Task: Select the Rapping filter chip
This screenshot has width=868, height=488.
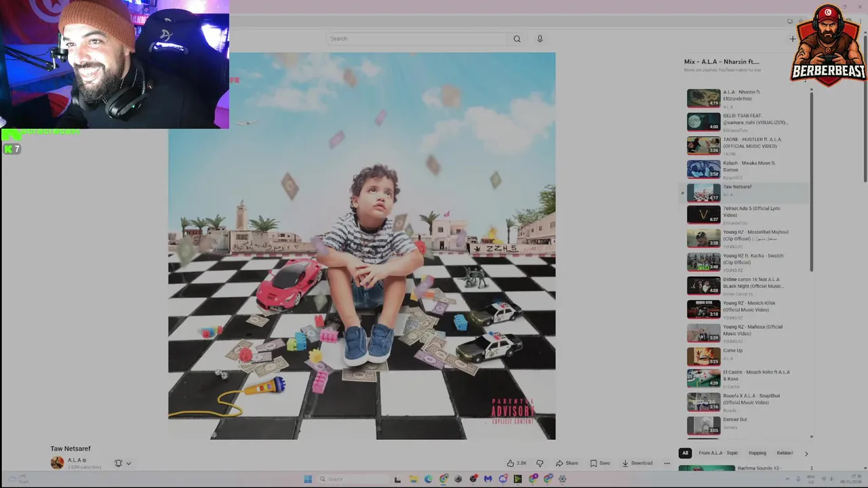Action: pos(757,453)
